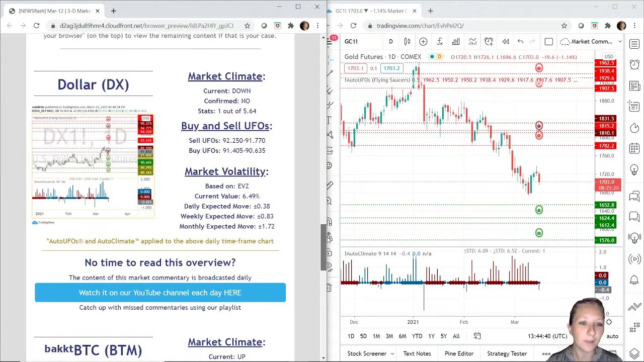Select the emoji icons tool in left toolbar

coord(329,165)
